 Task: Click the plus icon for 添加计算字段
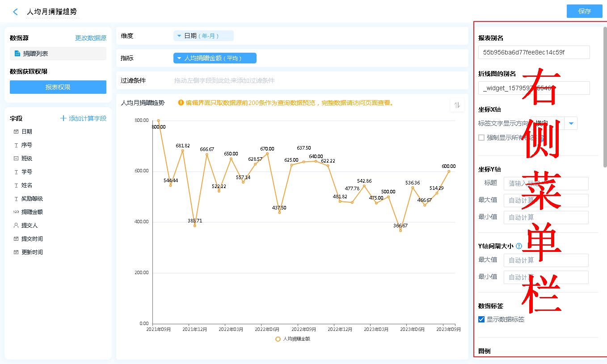63,118
